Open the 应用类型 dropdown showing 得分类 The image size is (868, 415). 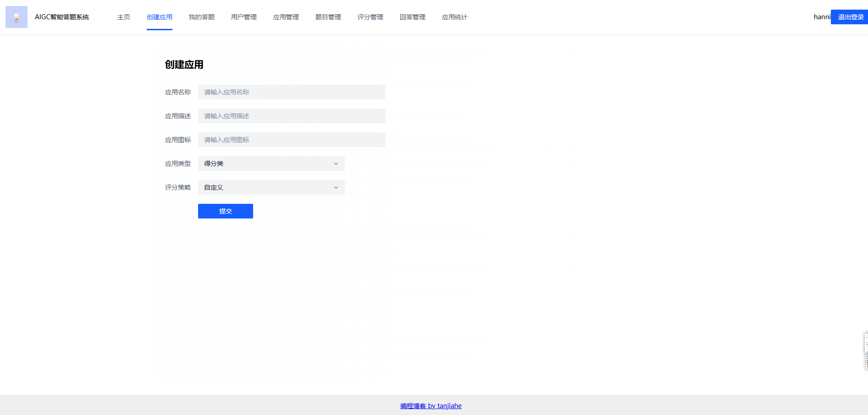271,164
